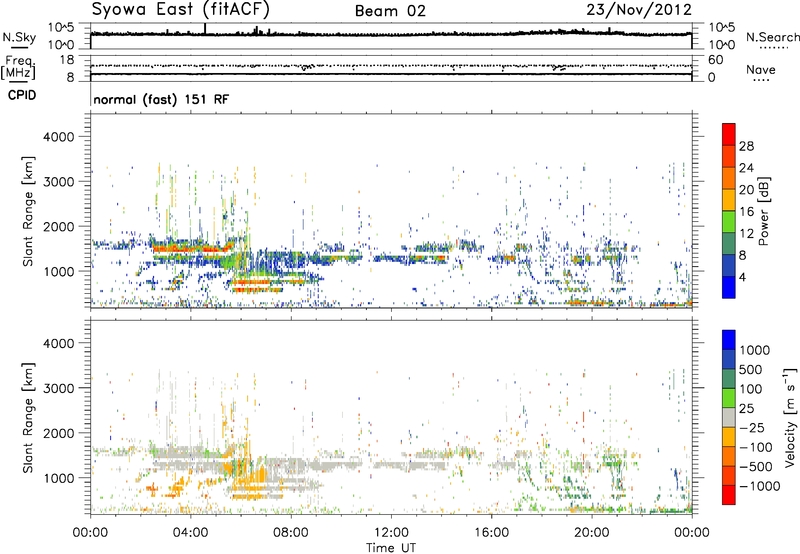Click the '12:00' time axis tick label
800x554 pixels.
pyautogui.click(x=391, y=533)
